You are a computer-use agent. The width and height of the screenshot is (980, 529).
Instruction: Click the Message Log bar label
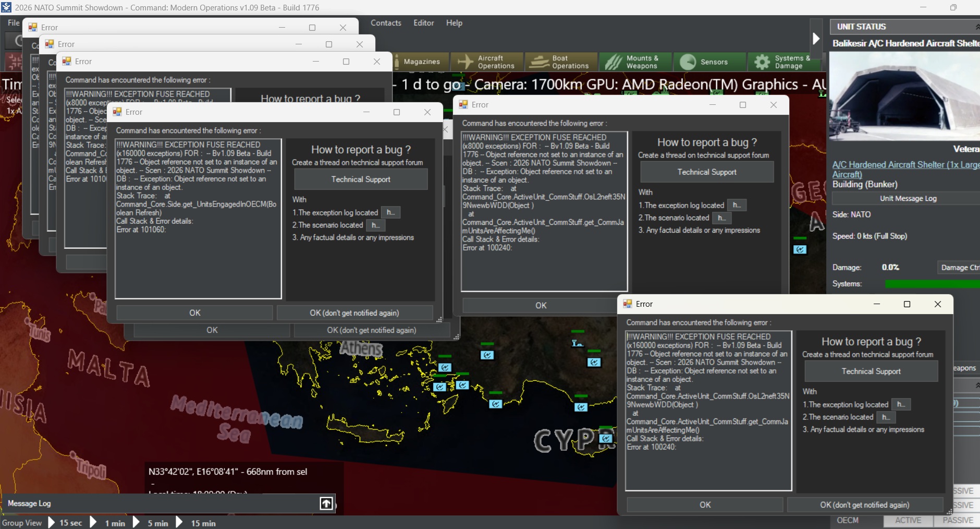point(29,503)
